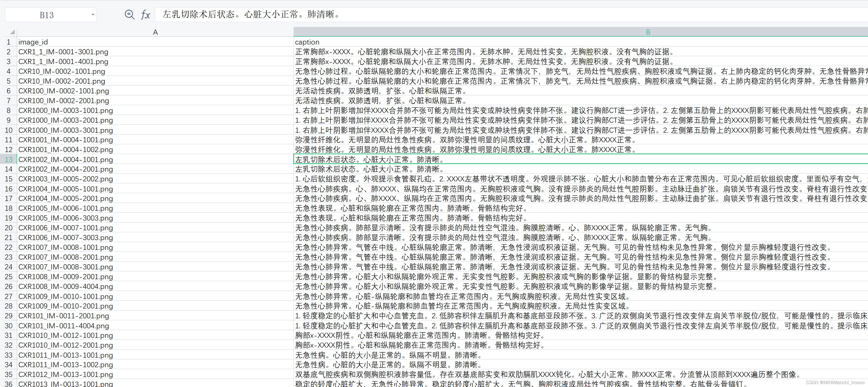The height and width of the screenshot is (387, 868).
Task: Click the zoom magnifier icon near formula bar
Action: (129, 14)
